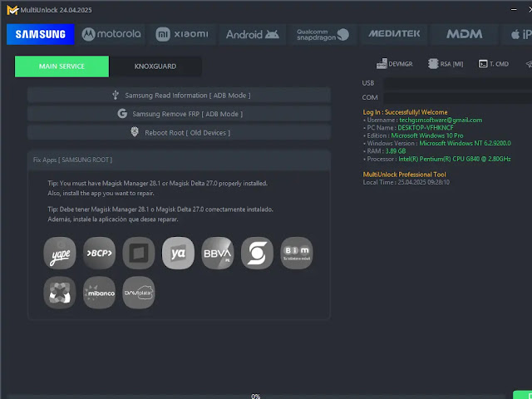Image resolution: width=532 pixels, height=399 pixels.
Task: Click the 0% progress bar
Action: tap(256, 396)
